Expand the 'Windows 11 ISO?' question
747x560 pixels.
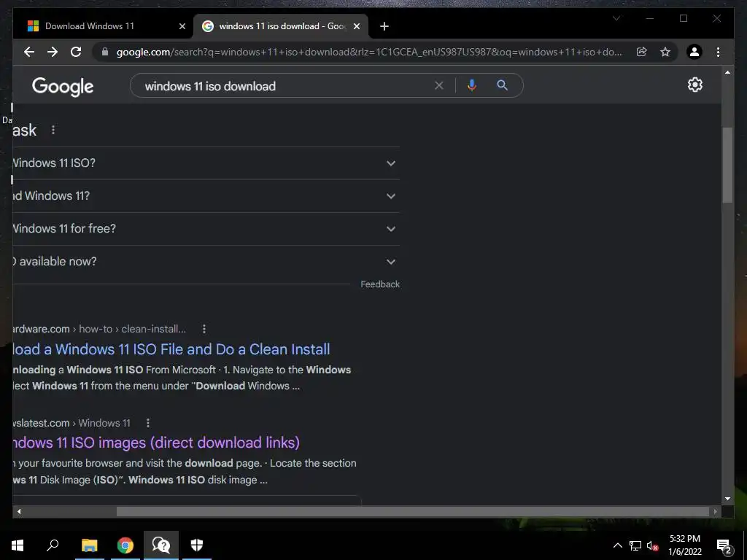tap(206, 163)
